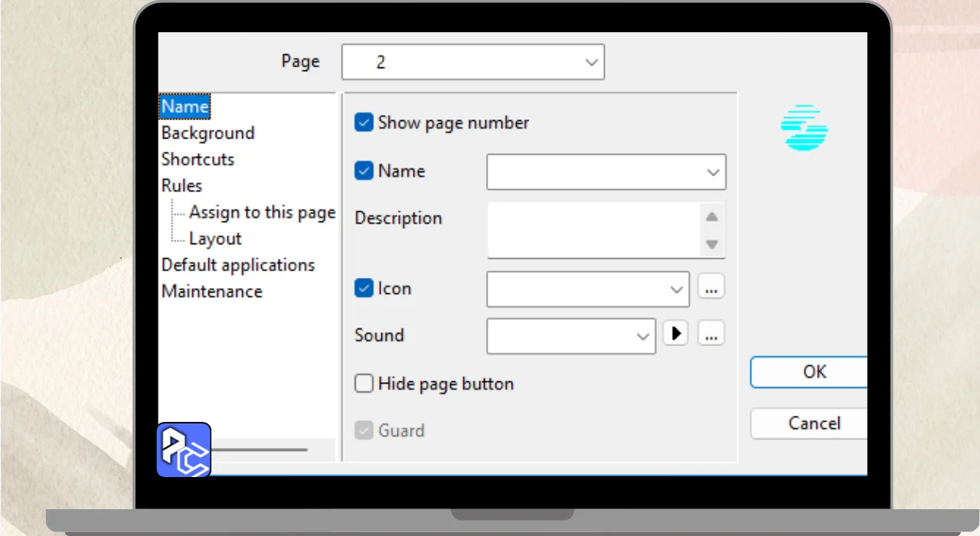
Task: Browse for a sound file
Action: [x=710, y=334]
